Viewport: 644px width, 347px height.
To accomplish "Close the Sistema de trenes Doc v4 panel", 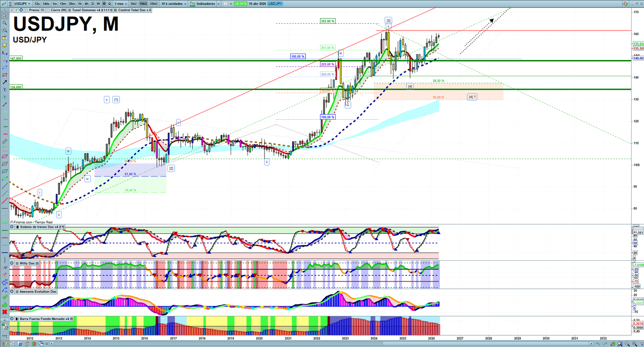I will [12, 227].
